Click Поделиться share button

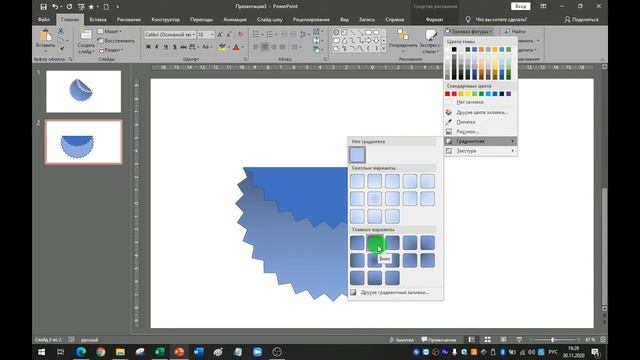(582, 20)
